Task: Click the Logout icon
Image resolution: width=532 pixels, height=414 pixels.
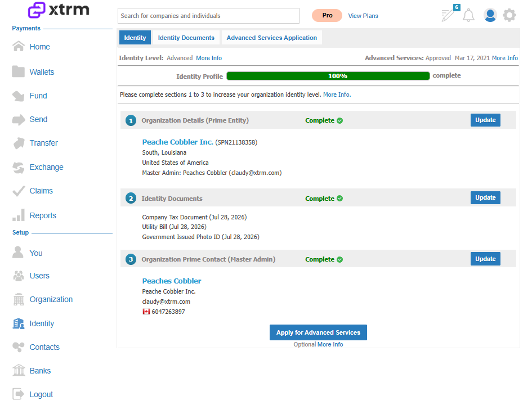Action: click(19, 394)
